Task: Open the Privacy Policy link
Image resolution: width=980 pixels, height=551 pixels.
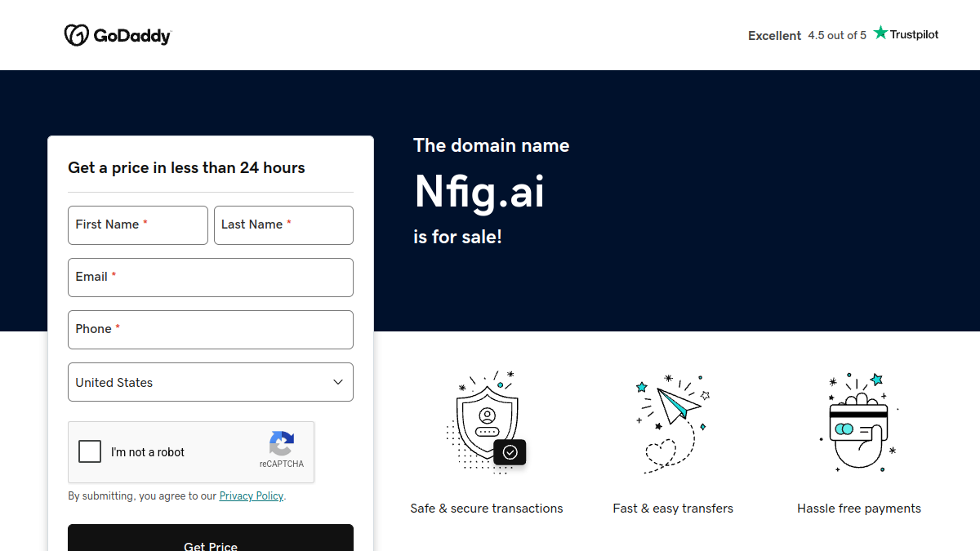Action: (x=252, y=495)
